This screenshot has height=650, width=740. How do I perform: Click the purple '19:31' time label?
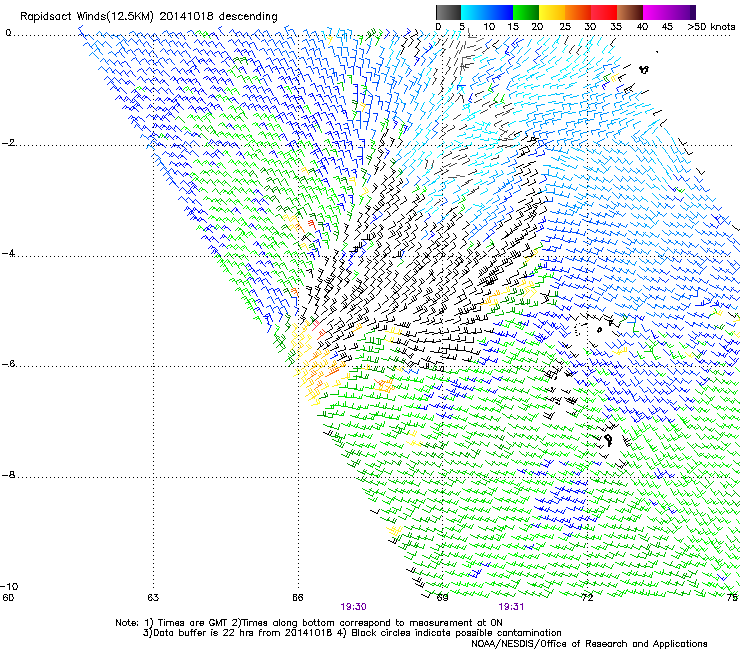(x=511, y=607)
